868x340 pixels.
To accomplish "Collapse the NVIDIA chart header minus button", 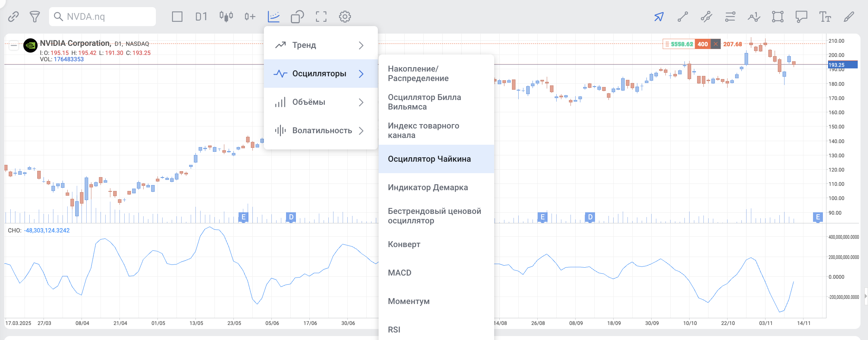I will point(14,45).
